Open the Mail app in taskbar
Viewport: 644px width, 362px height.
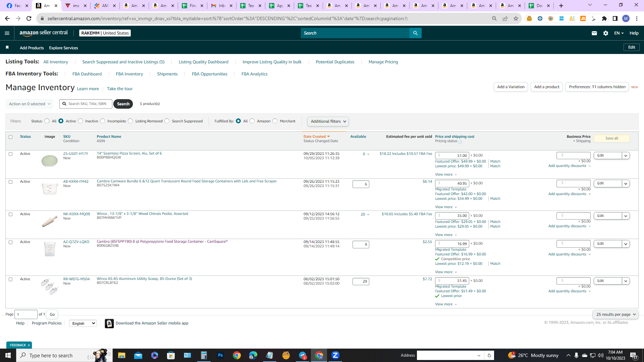(138, 355)
